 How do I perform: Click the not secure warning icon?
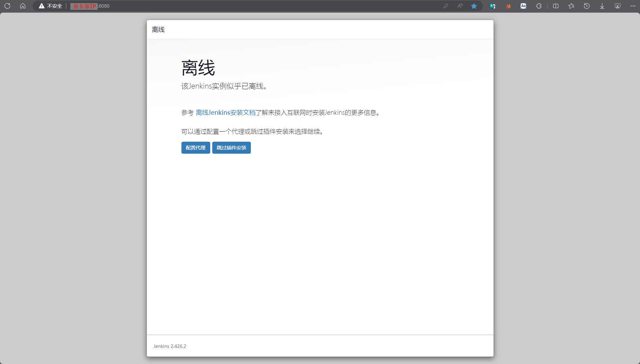pyautogui.click(x=42, y=6)
